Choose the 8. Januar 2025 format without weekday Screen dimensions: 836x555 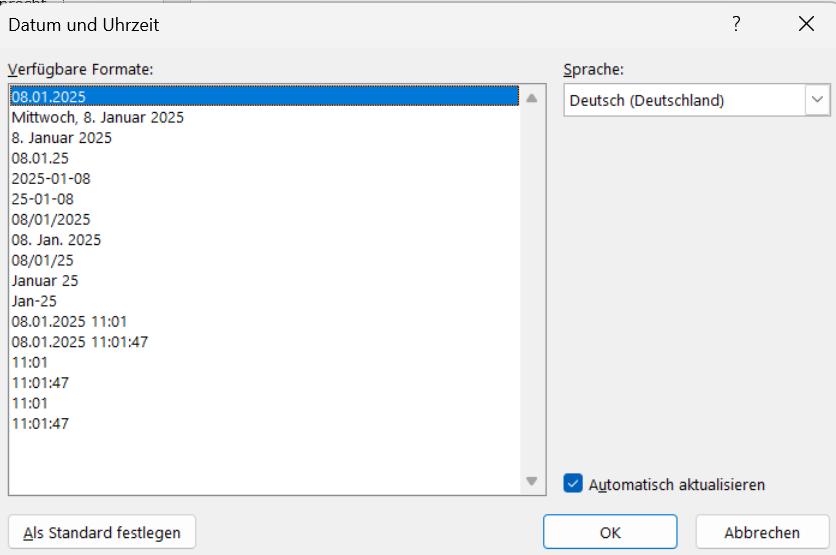pyautogui.click(x=62, y=138)
